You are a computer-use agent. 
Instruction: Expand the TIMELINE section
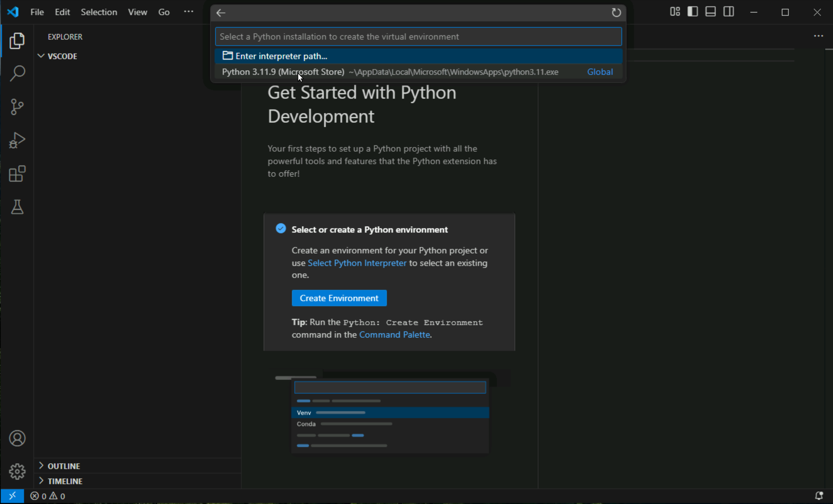(x=65, y=481)
